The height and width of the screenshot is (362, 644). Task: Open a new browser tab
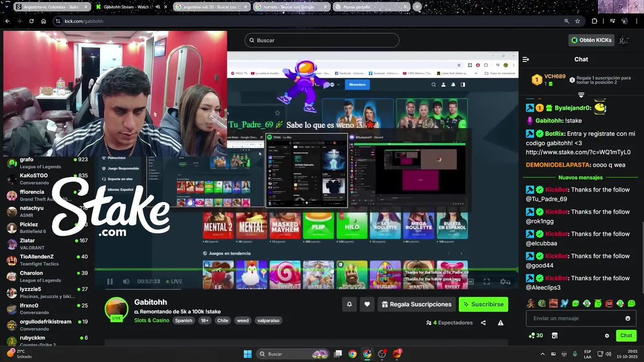pos(417,7)
